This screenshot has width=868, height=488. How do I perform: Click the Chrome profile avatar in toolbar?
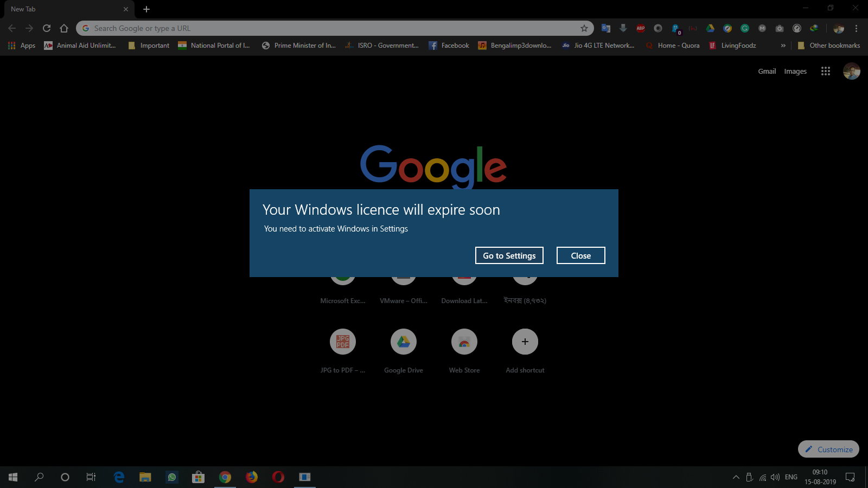click(839, 28)
